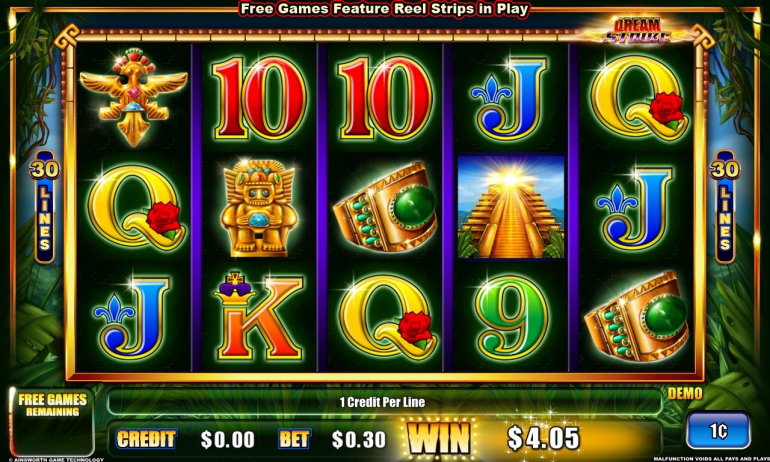Viewport: 770px width, 462px height.
Task: Select the crowned K symbol
Action: pyautogui.click(x=258, y=316)
